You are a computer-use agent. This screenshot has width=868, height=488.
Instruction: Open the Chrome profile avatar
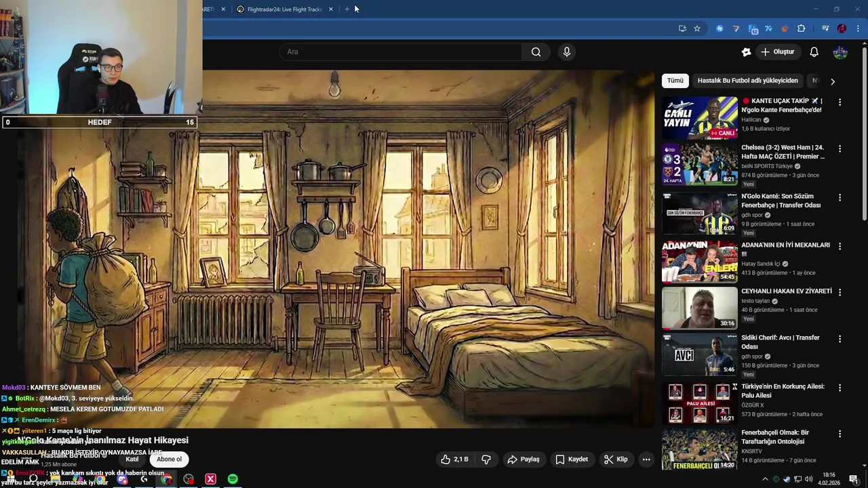(x=842, y=28)
